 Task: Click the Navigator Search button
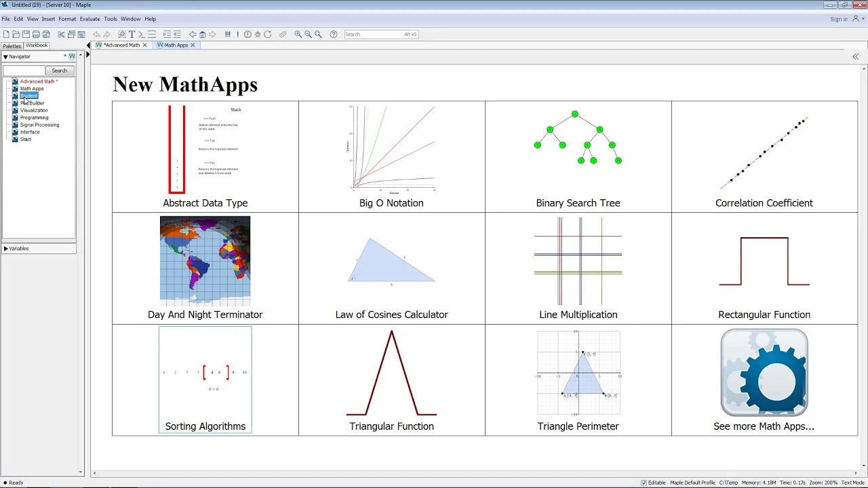pos(60,70)
